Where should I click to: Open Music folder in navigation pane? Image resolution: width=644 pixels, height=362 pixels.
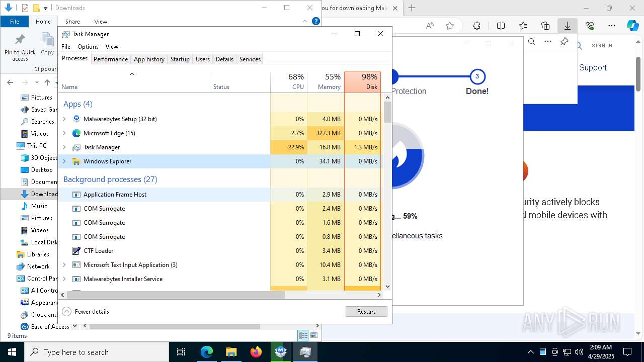click(34, 206)
